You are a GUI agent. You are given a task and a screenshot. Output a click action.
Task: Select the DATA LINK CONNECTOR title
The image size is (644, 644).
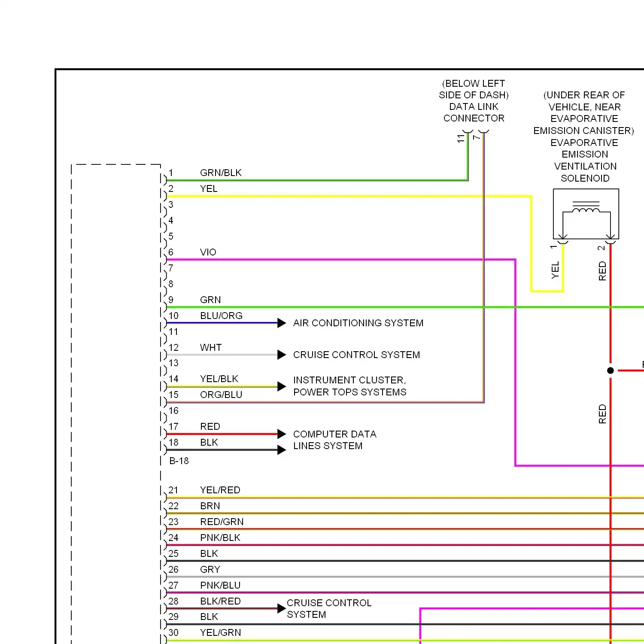point(474,112)
